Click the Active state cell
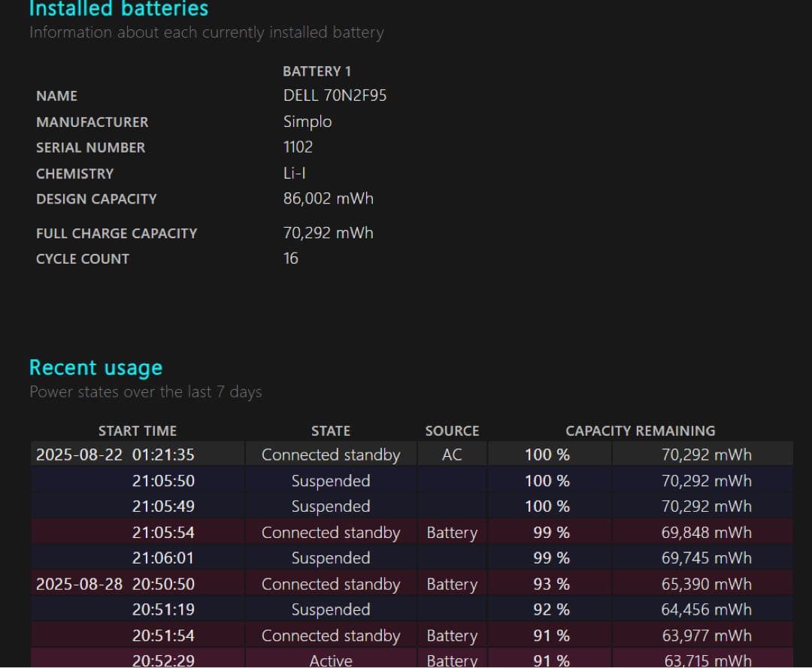This screenshot has height=668, width=812. 331,660
